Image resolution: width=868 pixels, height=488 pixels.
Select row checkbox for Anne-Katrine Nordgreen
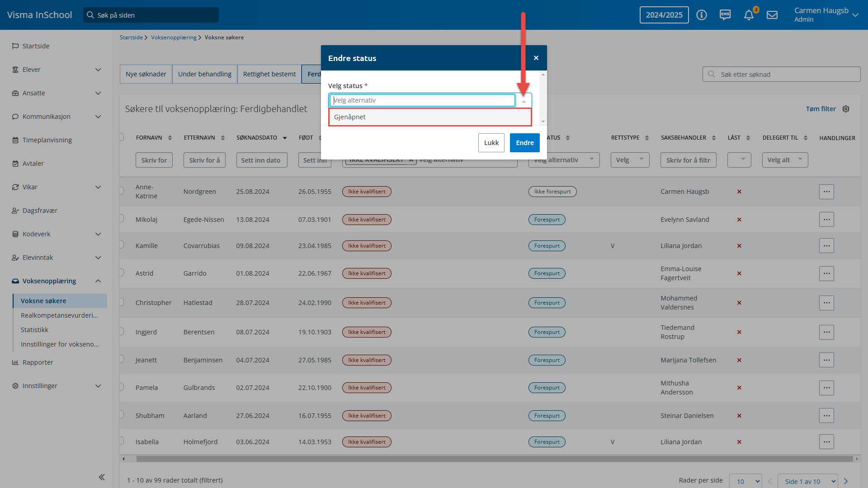coord(121,191)
